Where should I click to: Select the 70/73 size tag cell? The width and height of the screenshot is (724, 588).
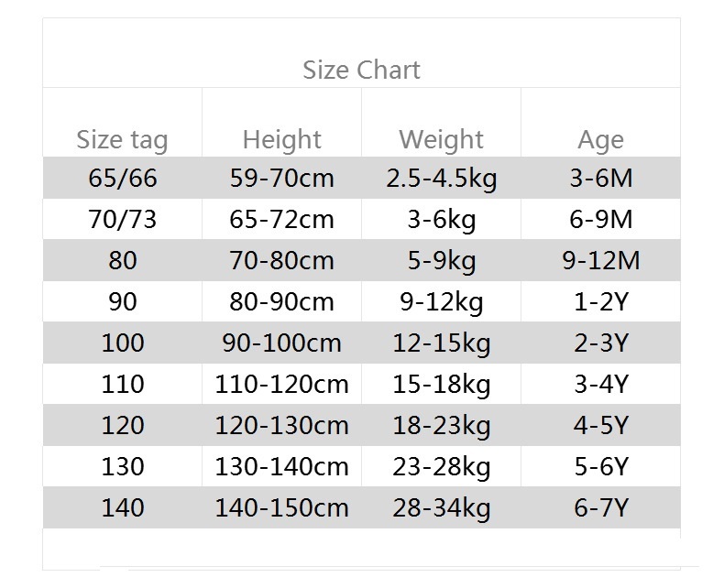[122, 220]
